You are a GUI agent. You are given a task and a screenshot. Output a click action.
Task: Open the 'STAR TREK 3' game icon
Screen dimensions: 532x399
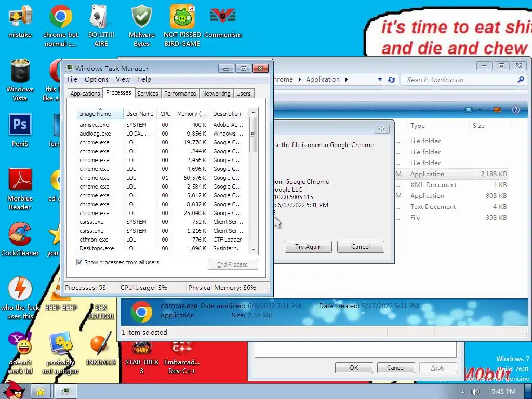point(142,348)
